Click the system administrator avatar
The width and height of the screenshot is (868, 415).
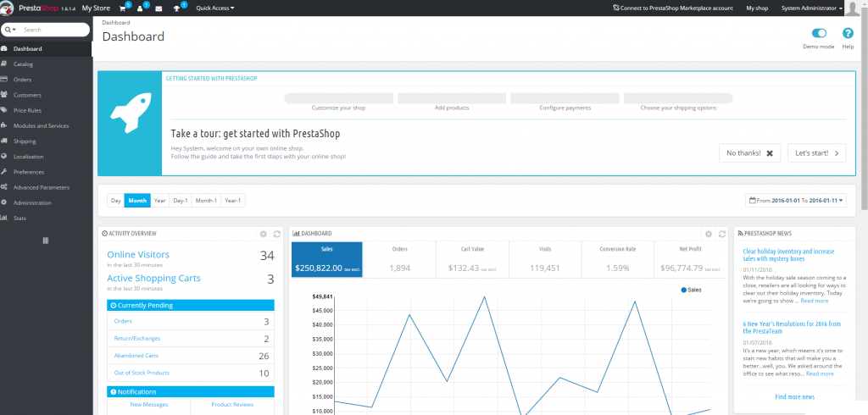[x=854, y=8]
